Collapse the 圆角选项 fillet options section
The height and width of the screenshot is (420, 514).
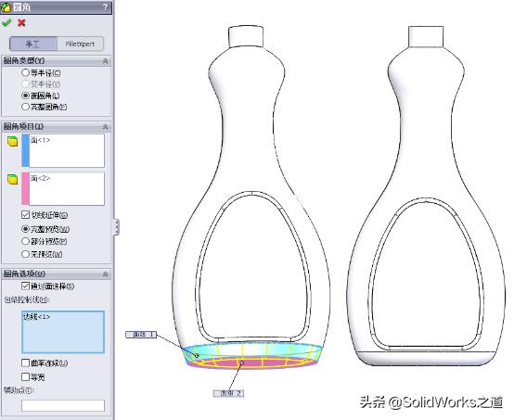pos(105,274)
